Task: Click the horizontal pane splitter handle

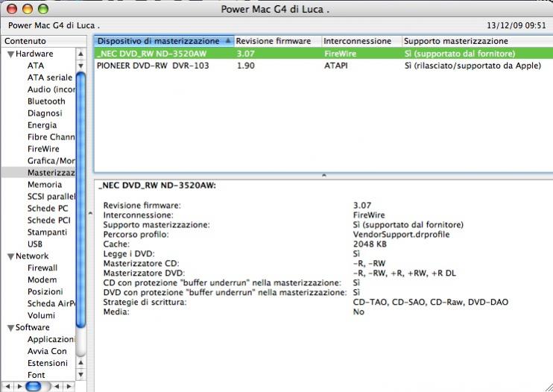Action: click(x=323, y=175)
